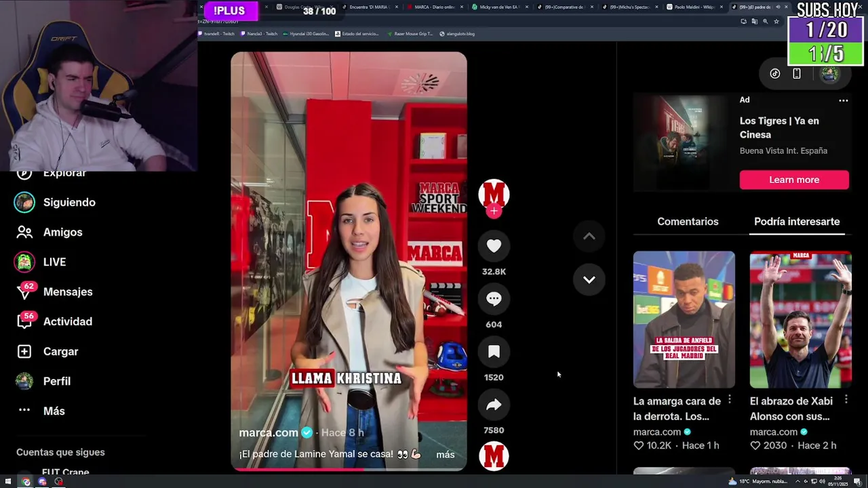Click the 7580 shares count
This screenshot has width=868, height=488.
494,430
